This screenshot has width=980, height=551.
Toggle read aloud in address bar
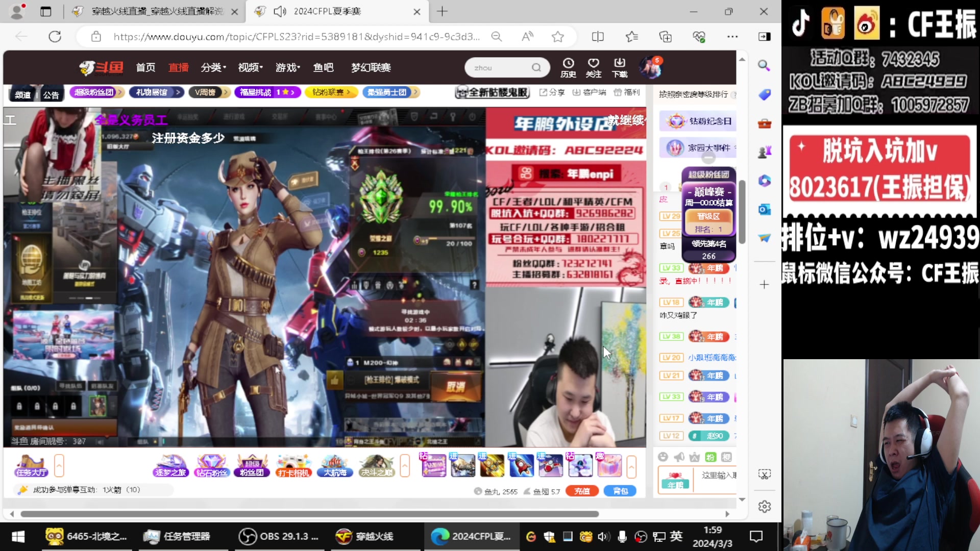[527, 37]
